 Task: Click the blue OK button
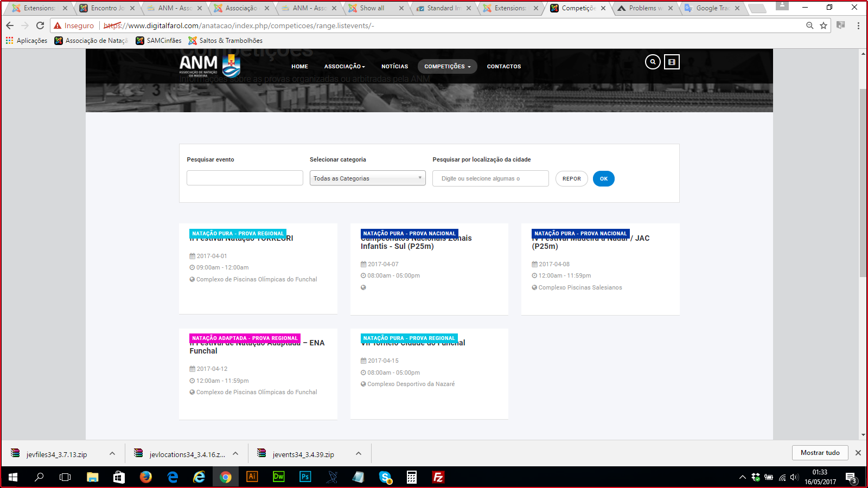604,179
